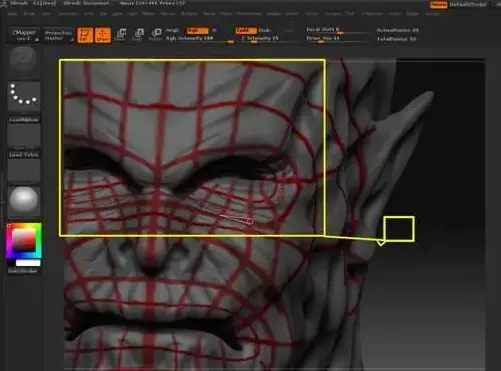Toggle the orange Zadd button

click(246, 31)
